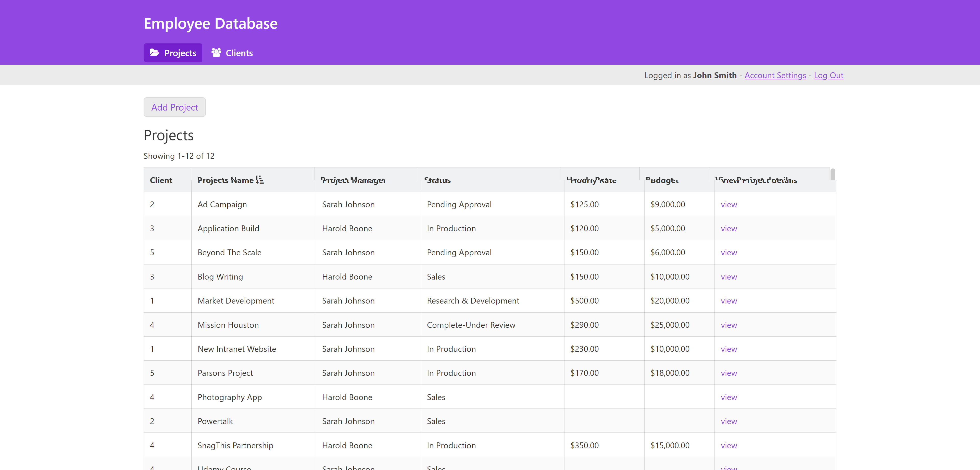The height and width of the screenshot is (470, 980).
Task: Click the '$20,000.00' budget cell
Action: coord(680,300)
